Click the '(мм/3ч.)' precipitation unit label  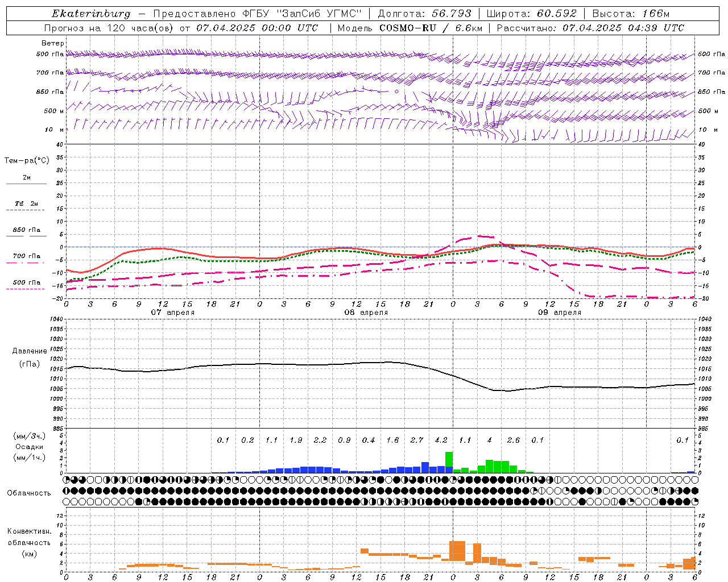pyautogui.click(x=30, y=436)
